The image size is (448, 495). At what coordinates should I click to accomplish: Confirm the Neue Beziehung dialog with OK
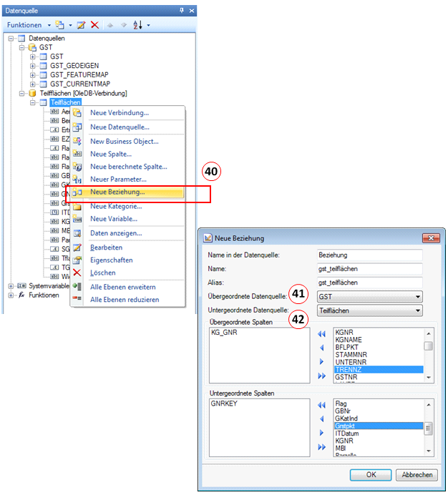pyautogui.click(x=370, y=475)
